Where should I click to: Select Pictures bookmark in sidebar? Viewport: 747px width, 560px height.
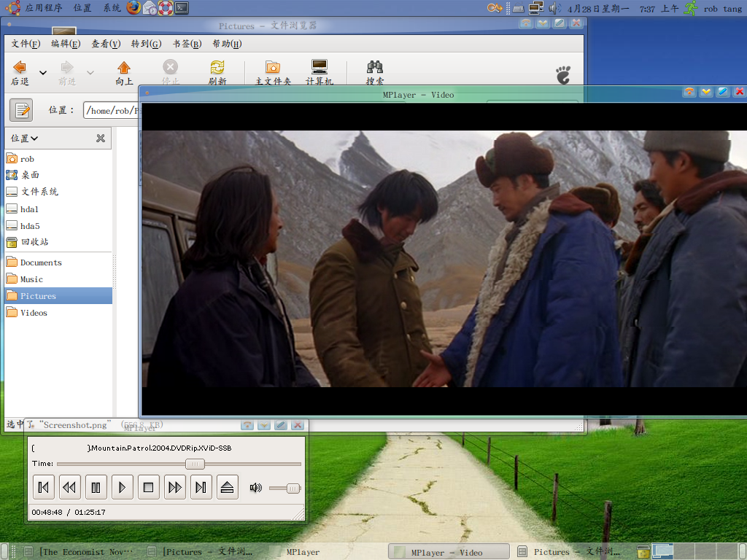click(x=58, y=296)
